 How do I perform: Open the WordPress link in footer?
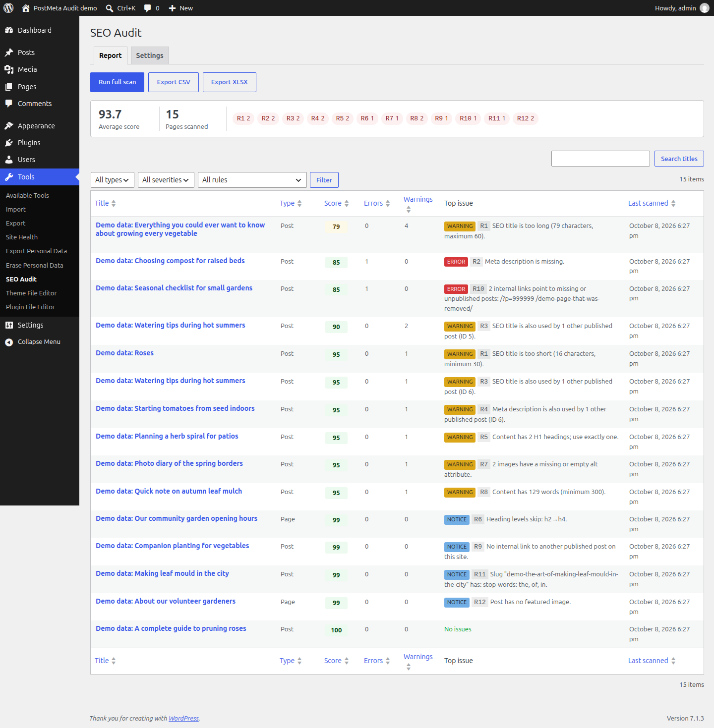(183, 718)
